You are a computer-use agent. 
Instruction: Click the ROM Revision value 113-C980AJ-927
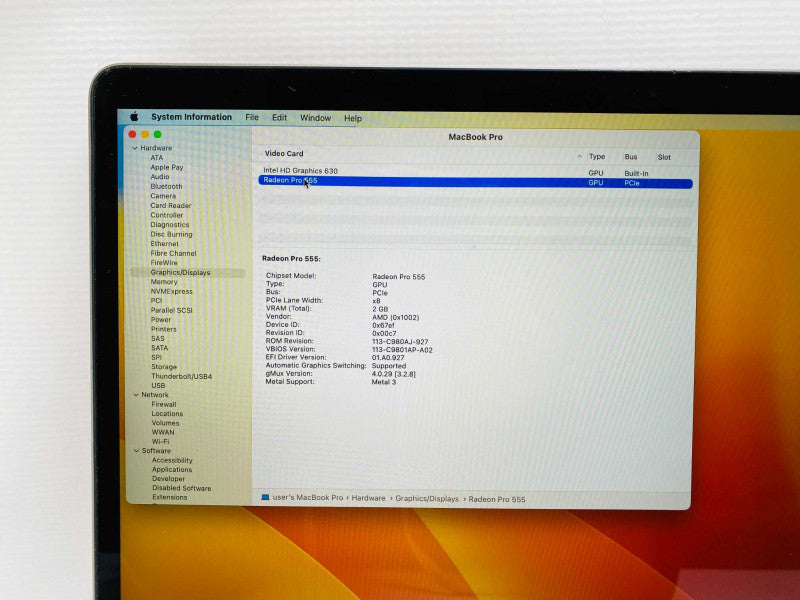tap(400, 342)
